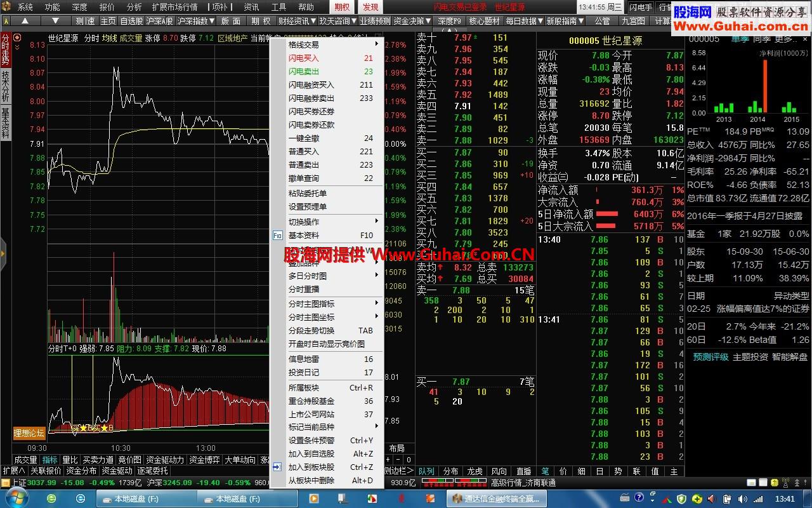This screenshot has width=812, height=508.
Task: Select the 队列 tab
Action: pos(426,471)
